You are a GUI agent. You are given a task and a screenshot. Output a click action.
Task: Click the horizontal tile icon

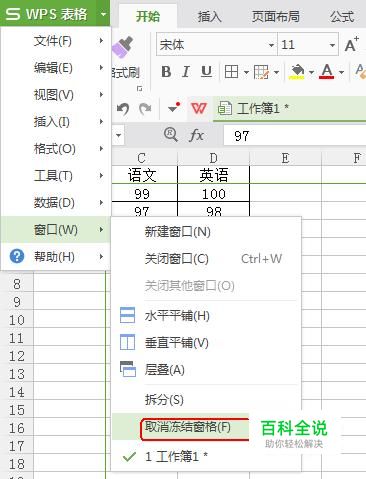point(127,315)
